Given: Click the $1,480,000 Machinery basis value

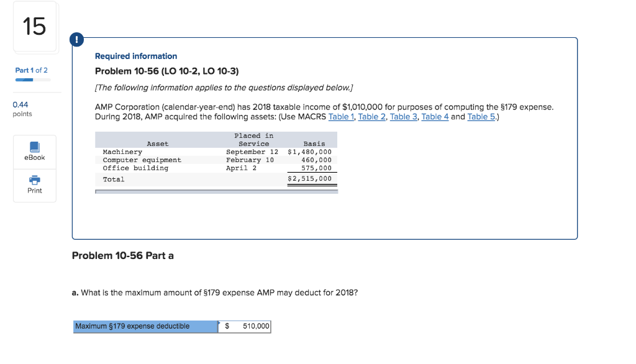Looking at the screenshot, I should tap(311, 152).
